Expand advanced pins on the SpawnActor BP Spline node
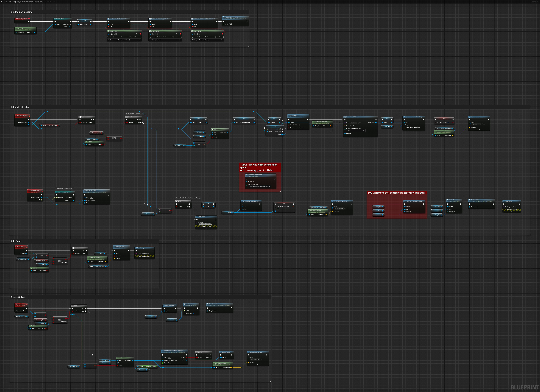540x392 pixels. coord(360,136)
